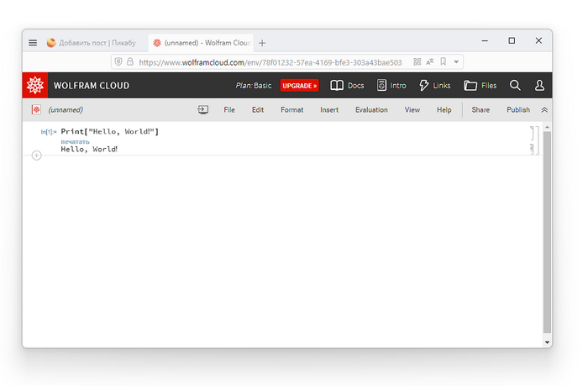Maximize the browser window
The image size is (588, 386).
tap(512, 40)
